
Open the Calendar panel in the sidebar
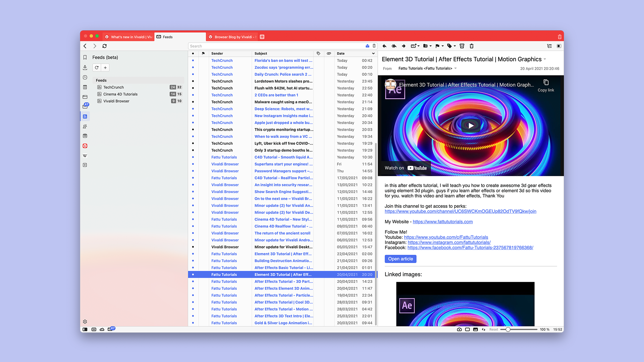pyautogui.click(x=85, y=136)
